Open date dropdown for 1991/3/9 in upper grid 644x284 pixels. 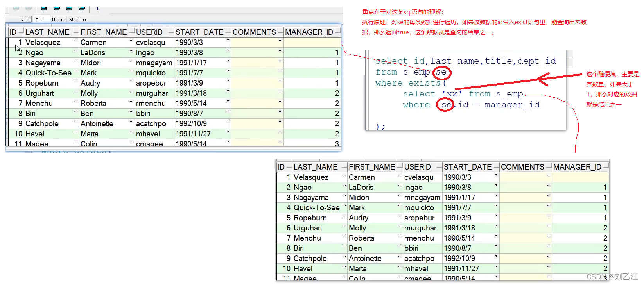coord(228,81)
